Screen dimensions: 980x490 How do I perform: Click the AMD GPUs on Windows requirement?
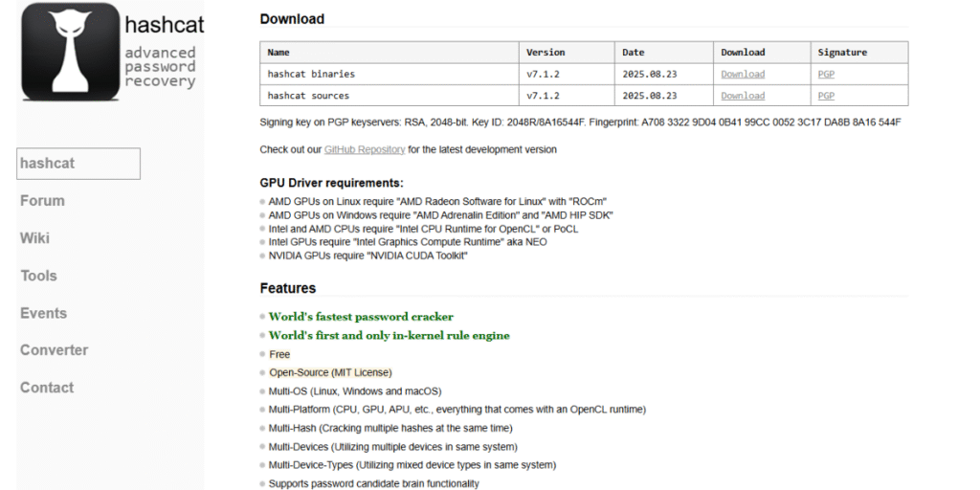click(x=440, y=215)
